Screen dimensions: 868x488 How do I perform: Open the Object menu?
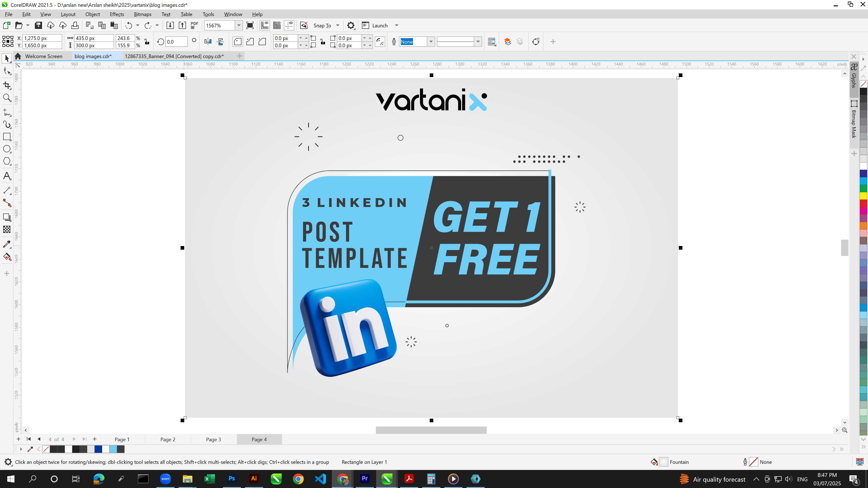click(92, 14)
